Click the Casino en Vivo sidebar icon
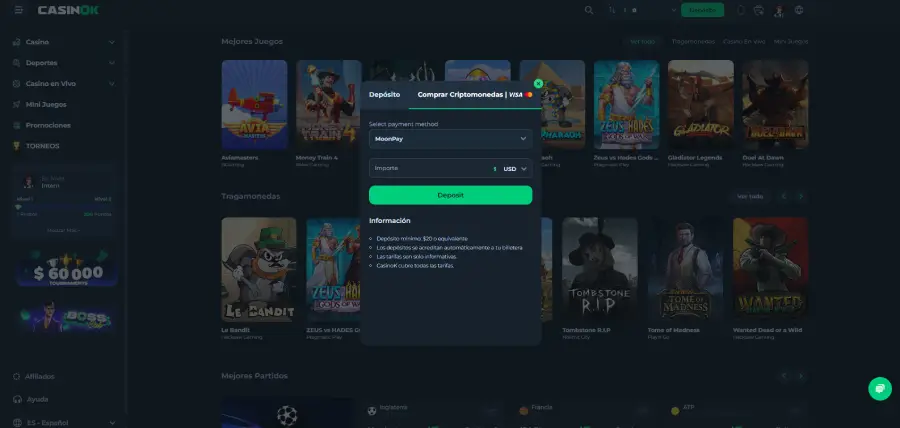 16,84
